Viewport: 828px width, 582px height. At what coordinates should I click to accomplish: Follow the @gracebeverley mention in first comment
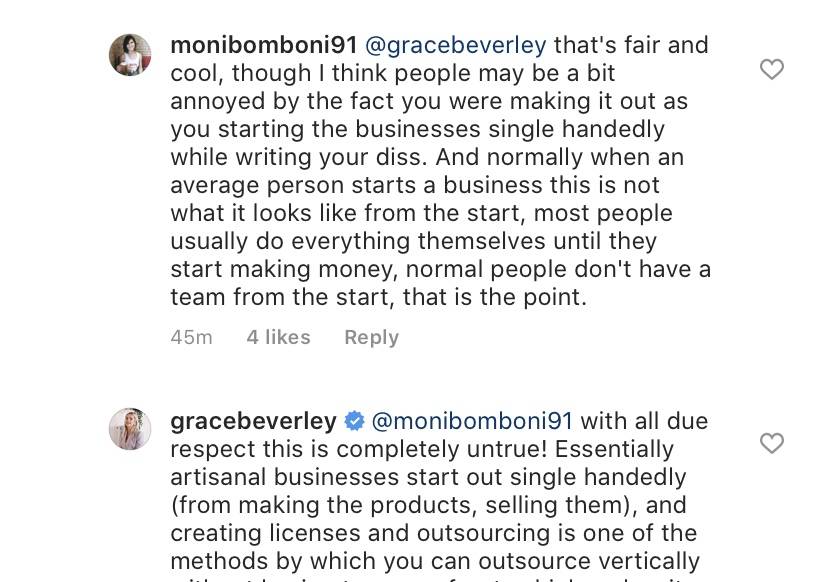pyautogui.click(x=456, y=45)
